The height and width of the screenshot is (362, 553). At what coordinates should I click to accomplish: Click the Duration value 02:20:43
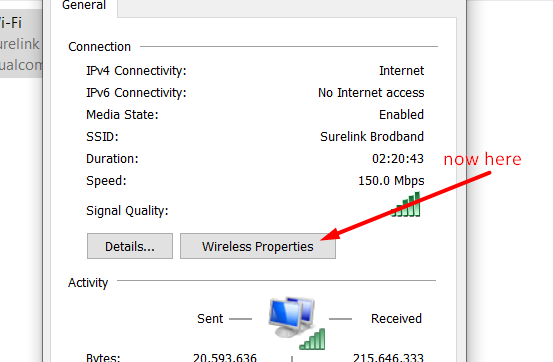coord(398,159)
